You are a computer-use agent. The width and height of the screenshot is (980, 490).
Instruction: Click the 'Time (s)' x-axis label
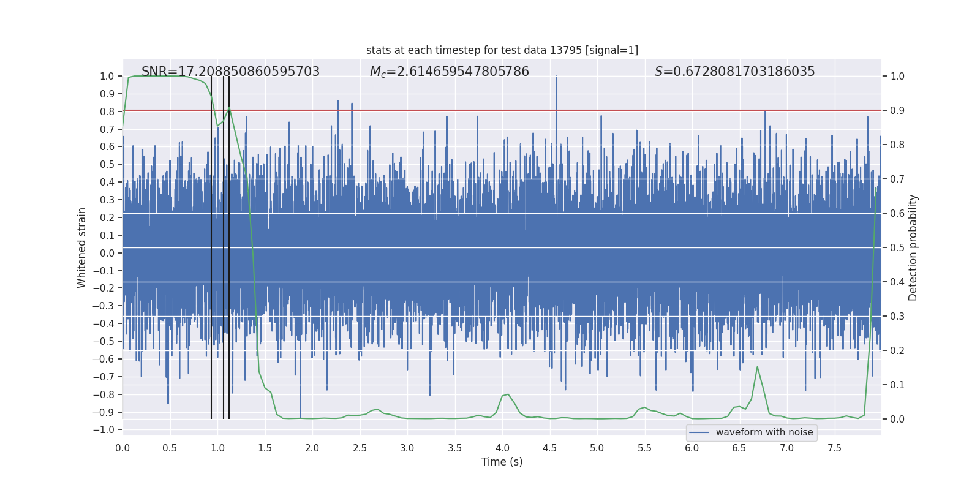[502, 462]
